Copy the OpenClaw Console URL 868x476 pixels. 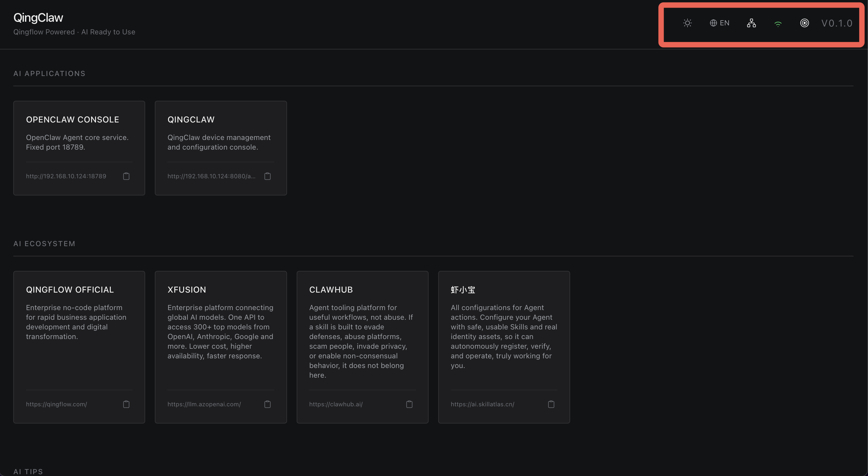[126, 176]
